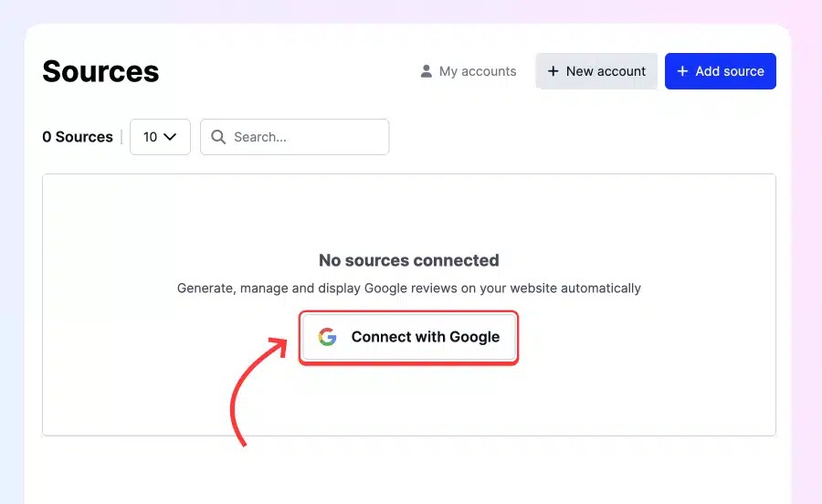Focus the Search input field
This screenshot has height=504, width=822.
(295, 137)
